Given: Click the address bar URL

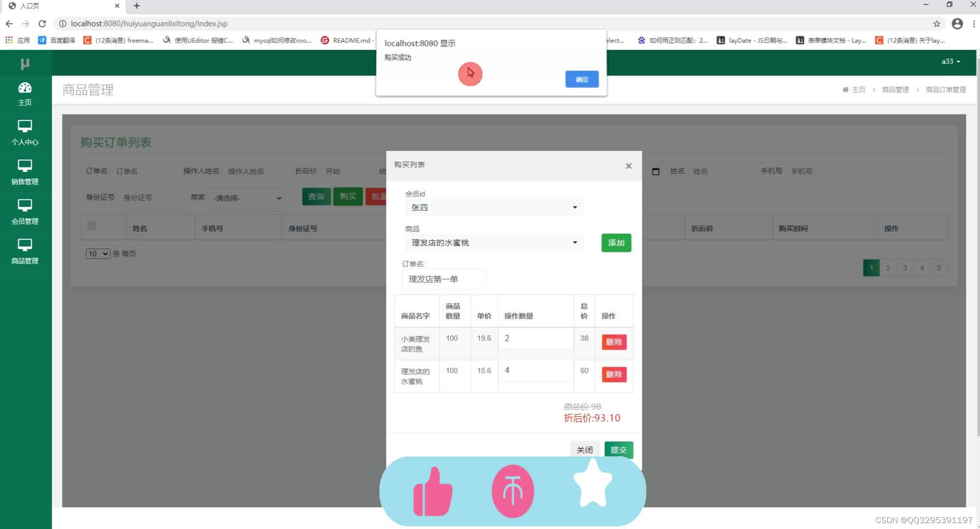Looking at the screenshot, I should 149,24.
